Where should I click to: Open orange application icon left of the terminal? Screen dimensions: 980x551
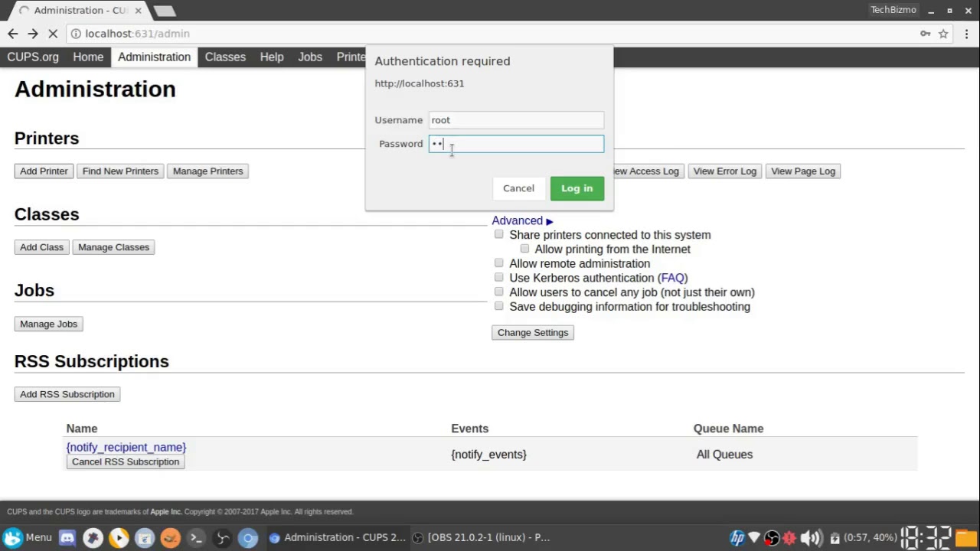coord(170,538)
